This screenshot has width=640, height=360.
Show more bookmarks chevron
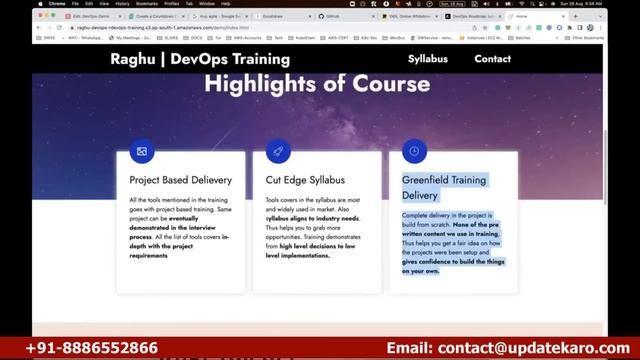click(557, 38)
